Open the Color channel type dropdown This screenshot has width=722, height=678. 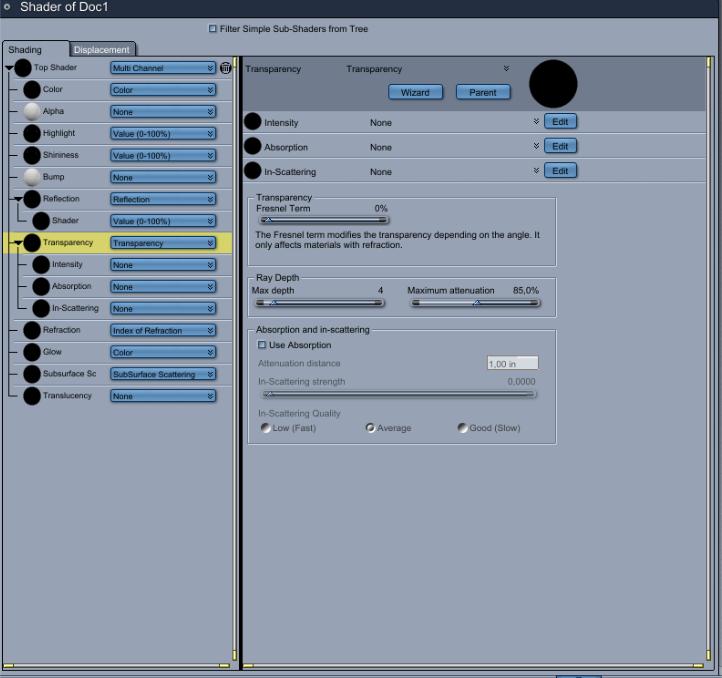pos(163,90)
